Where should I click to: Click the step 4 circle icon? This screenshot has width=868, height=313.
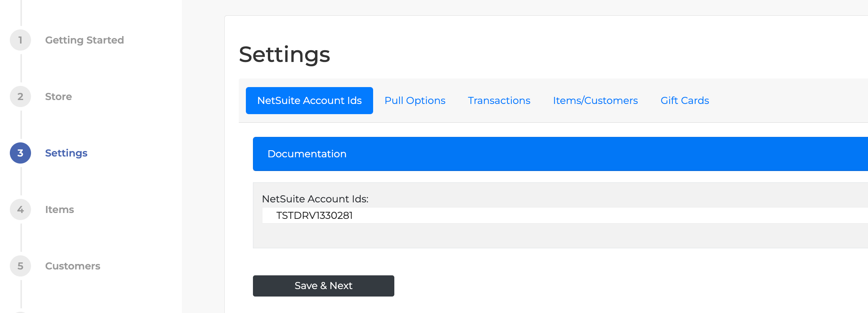point(20,209)
